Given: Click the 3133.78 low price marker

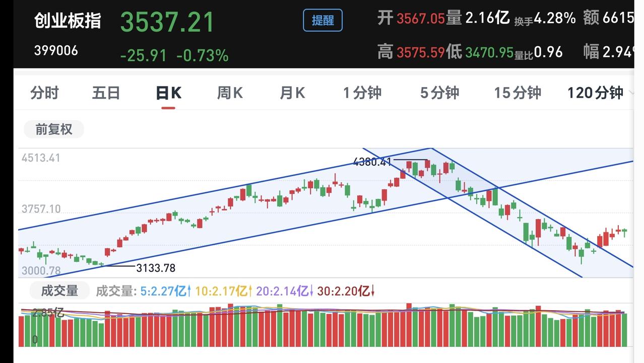Looking at the screenshot, I should point(156,268).
